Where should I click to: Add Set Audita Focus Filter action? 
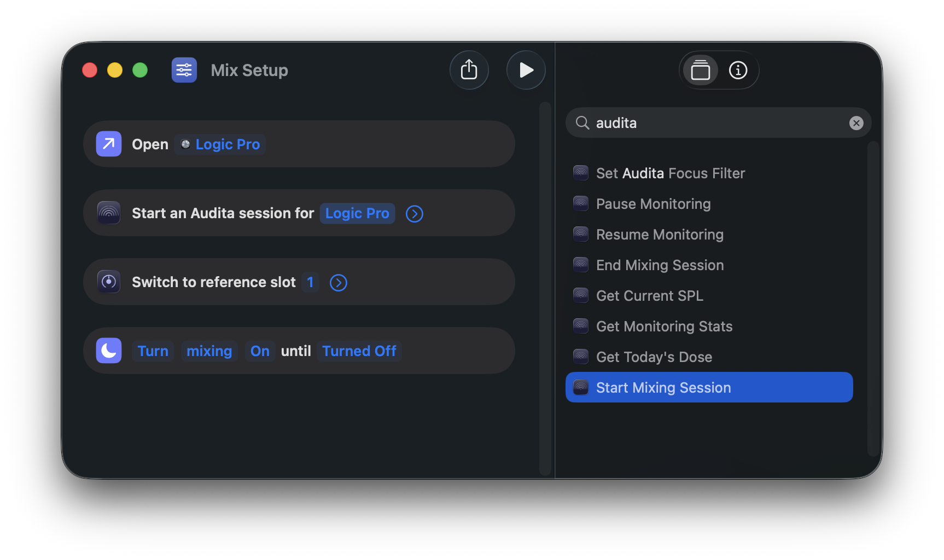709,173
